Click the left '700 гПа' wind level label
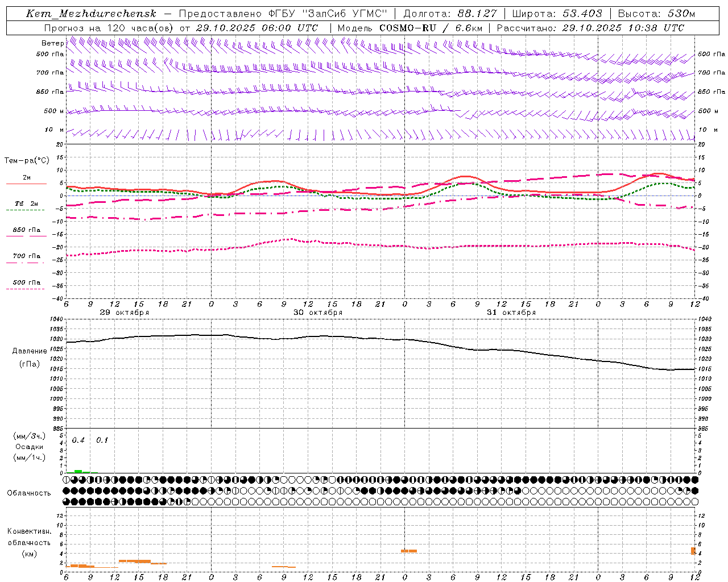 (x=50, y=73)
